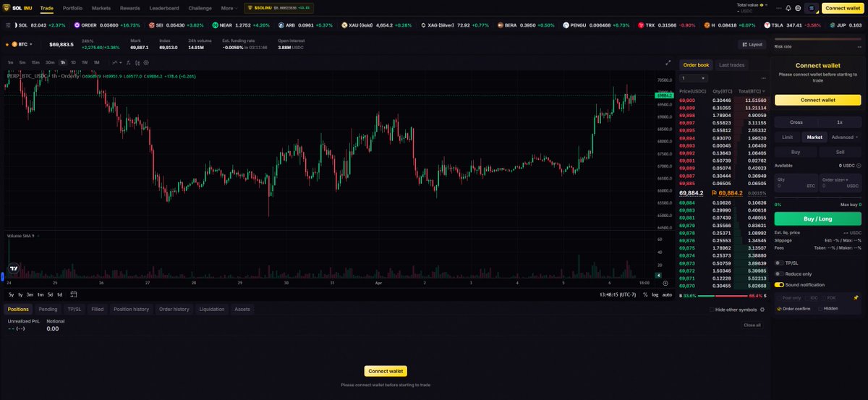Screen dimensions: 868x400
Task: Open the Total(BTC) column dropdown
Action: 751,91
